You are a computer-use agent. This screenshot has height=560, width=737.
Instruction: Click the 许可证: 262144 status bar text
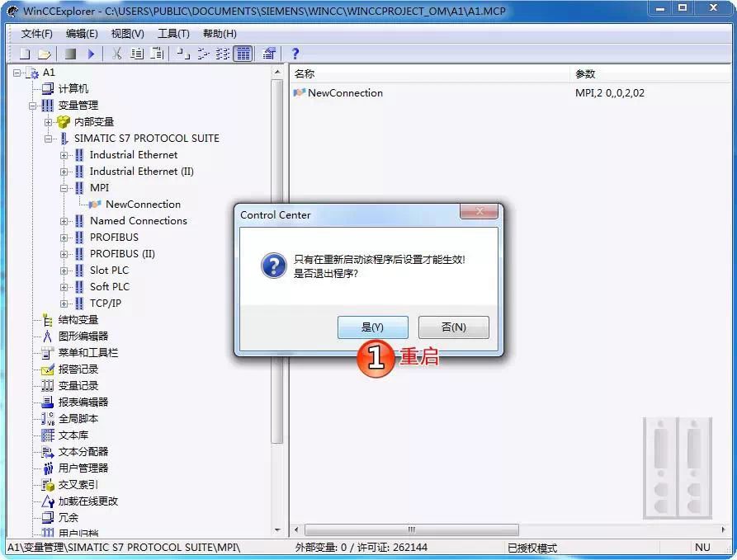point(393,548)
